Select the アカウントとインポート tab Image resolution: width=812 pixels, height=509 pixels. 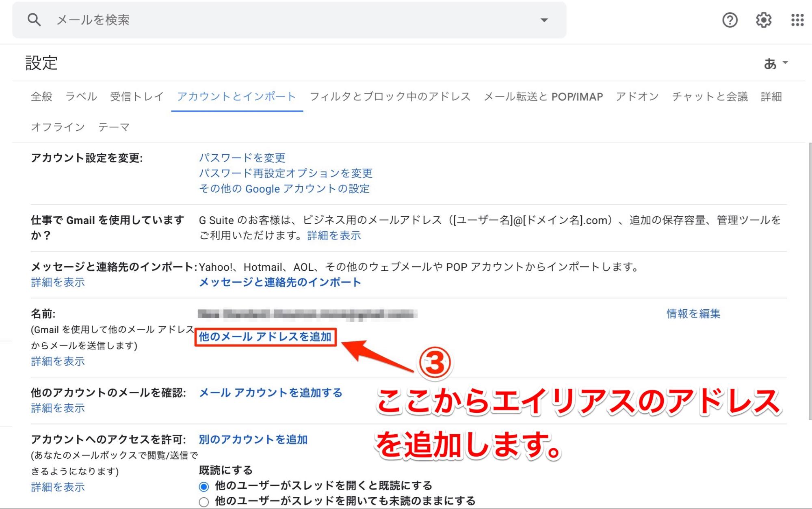[x=237, y=97]
